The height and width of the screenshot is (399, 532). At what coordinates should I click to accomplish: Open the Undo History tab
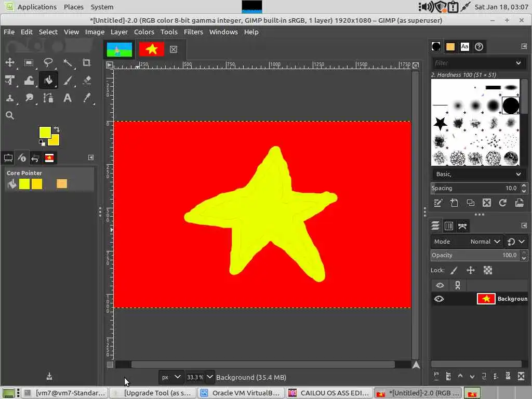pos(35,158)
